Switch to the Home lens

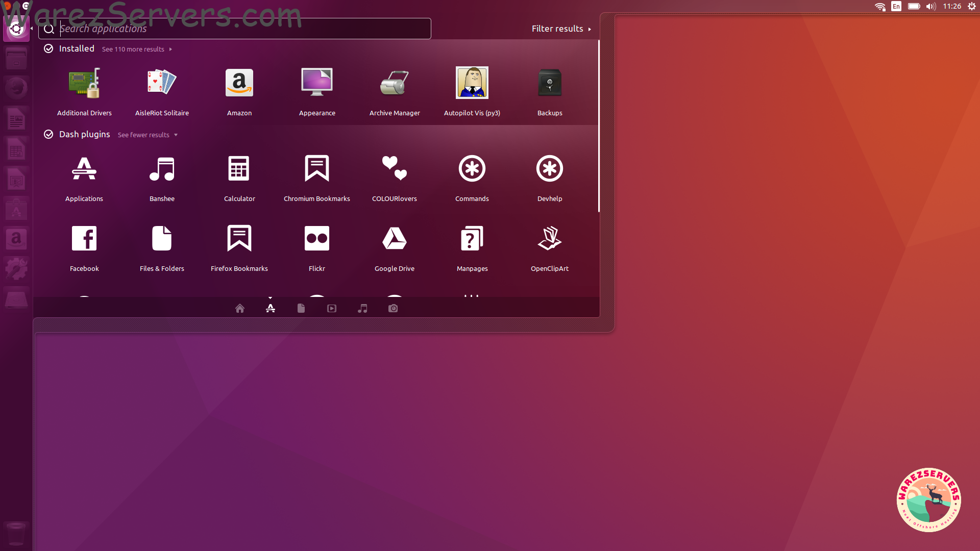(240, 308)
